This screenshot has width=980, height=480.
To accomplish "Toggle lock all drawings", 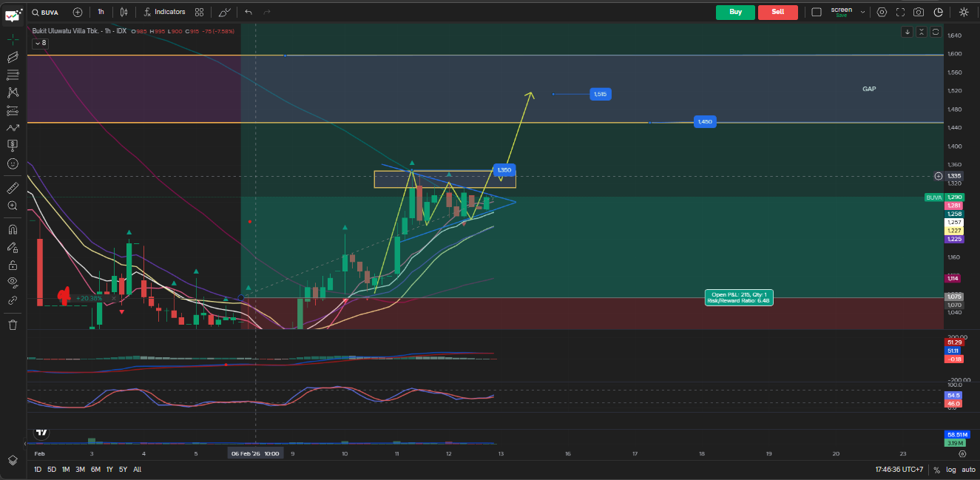I will click(x=13, y=265).
